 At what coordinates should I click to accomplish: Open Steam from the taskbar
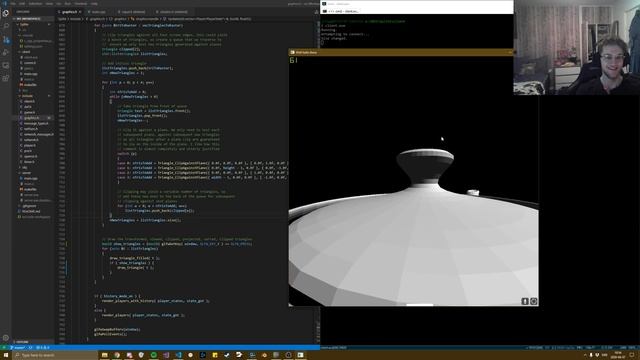pos(227,355)
